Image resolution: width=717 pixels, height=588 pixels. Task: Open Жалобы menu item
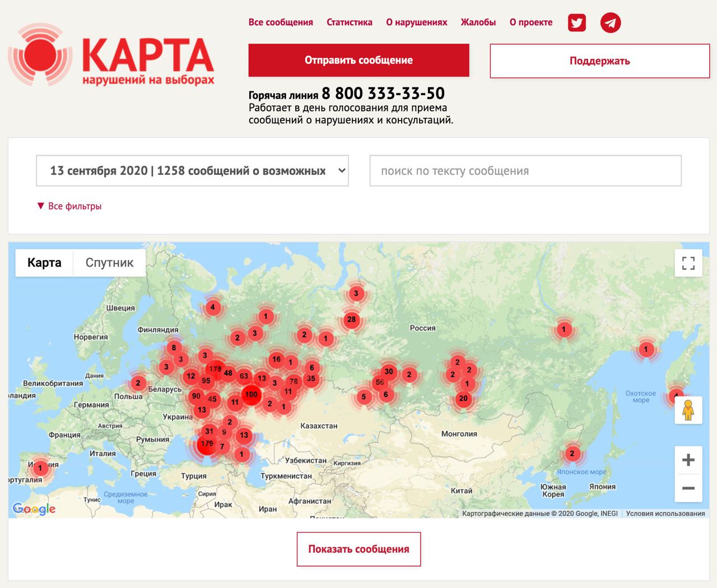point(478,22)
